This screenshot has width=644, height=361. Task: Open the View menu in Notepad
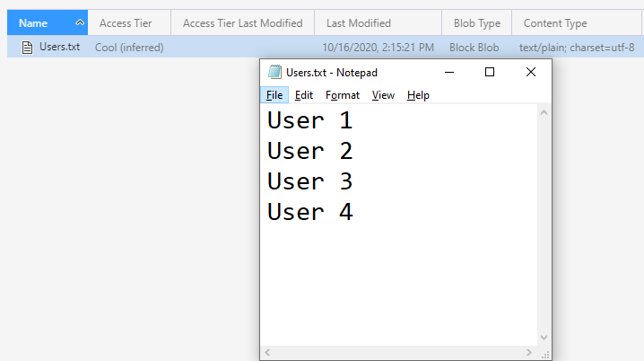tap(383, 95)
